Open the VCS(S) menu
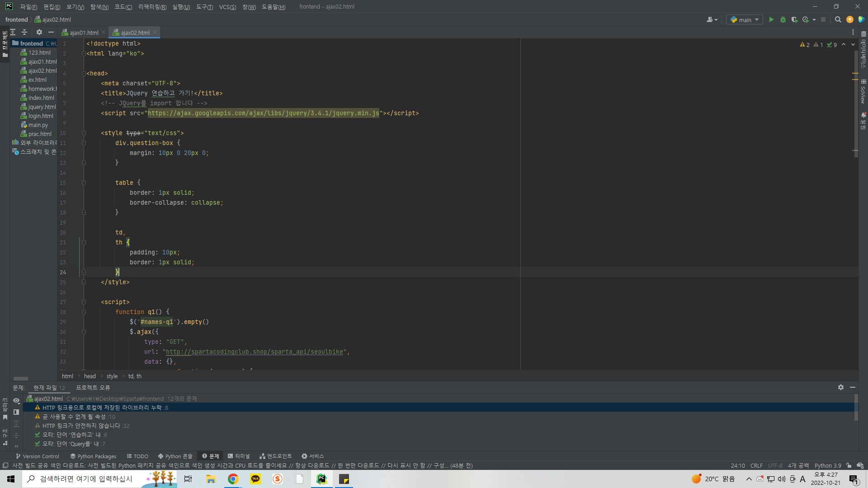Viewport: 868px width, 488px height. 227,7
